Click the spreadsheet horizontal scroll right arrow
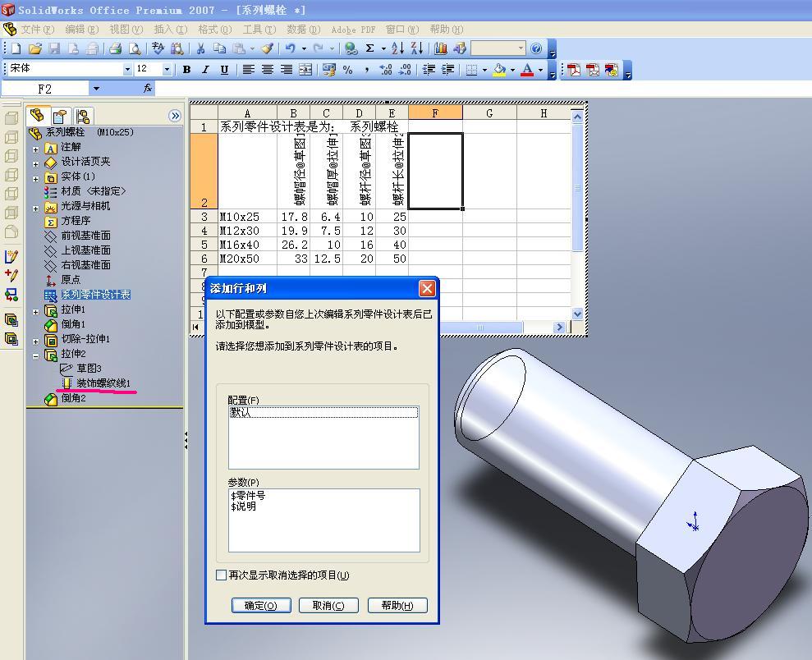 point(559,328)
